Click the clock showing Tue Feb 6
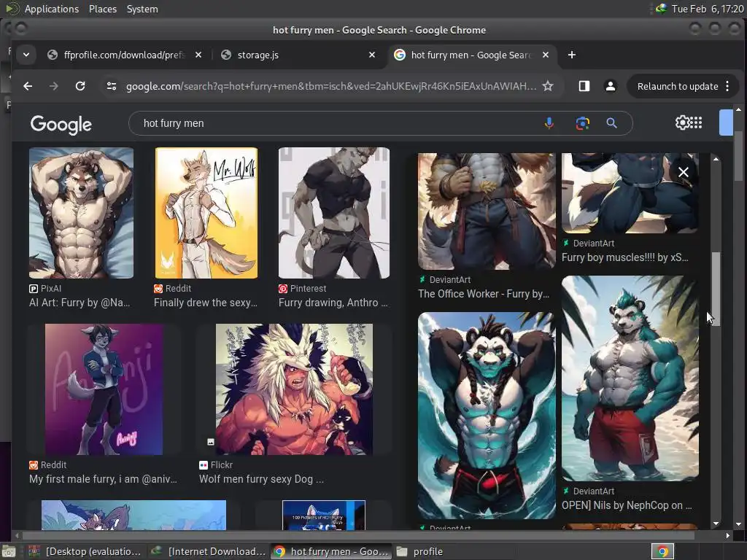Image resolution: width=747 pixels, height=560 pixels. tap(707, 9)
